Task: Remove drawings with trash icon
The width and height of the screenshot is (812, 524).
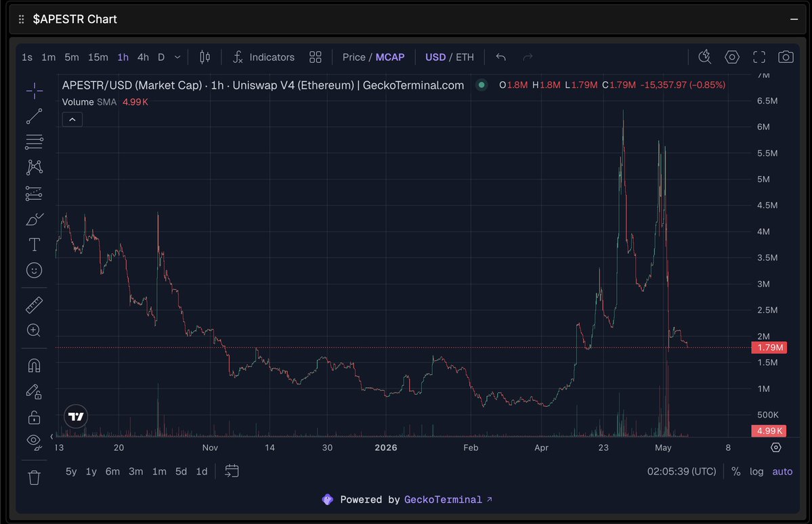Action: point(34,477)
